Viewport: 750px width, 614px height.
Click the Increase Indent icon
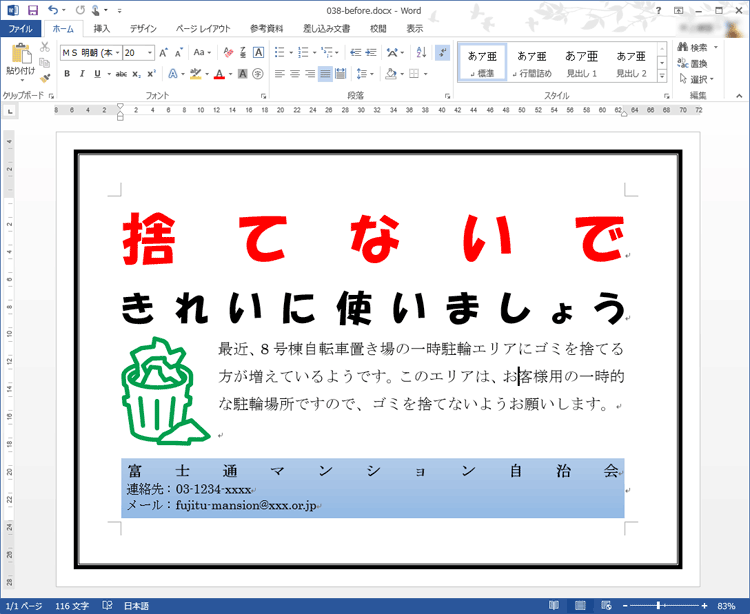coord(371,53)
